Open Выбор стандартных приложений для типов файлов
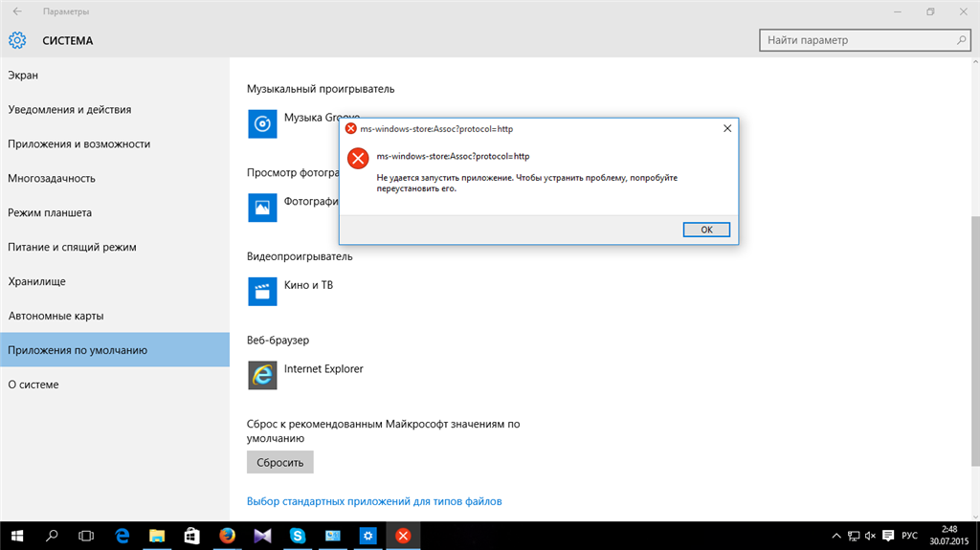Image resolution: width=980 pixels, height=550 pixels. pos(374,501)
